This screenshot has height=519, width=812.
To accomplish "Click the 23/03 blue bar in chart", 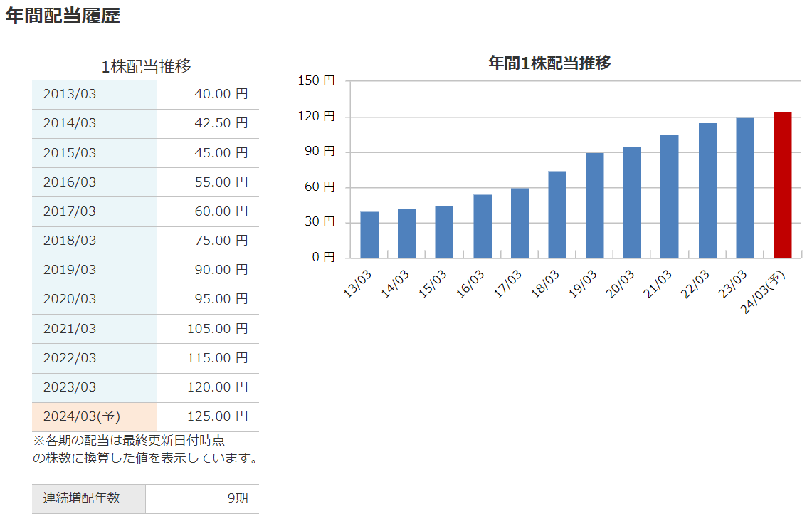I will tap(745, 188).
